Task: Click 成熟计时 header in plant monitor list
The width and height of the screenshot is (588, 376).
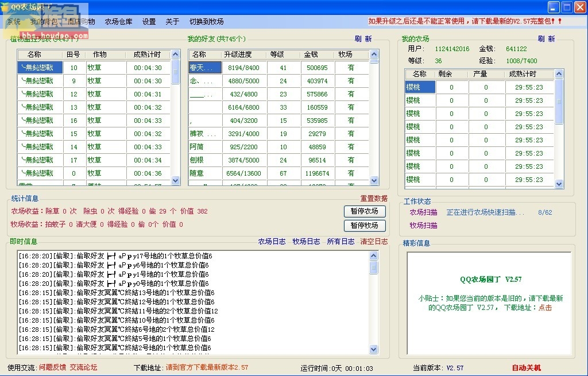Action: pos(148,55)
